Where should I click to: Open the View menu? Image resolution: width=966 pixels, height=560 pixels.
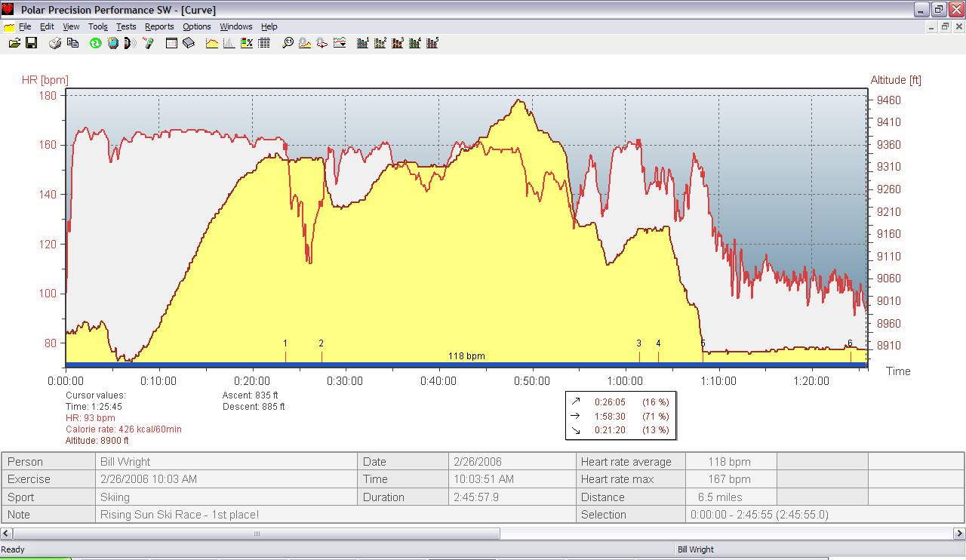pyautogui.click(x=71, y=26)
